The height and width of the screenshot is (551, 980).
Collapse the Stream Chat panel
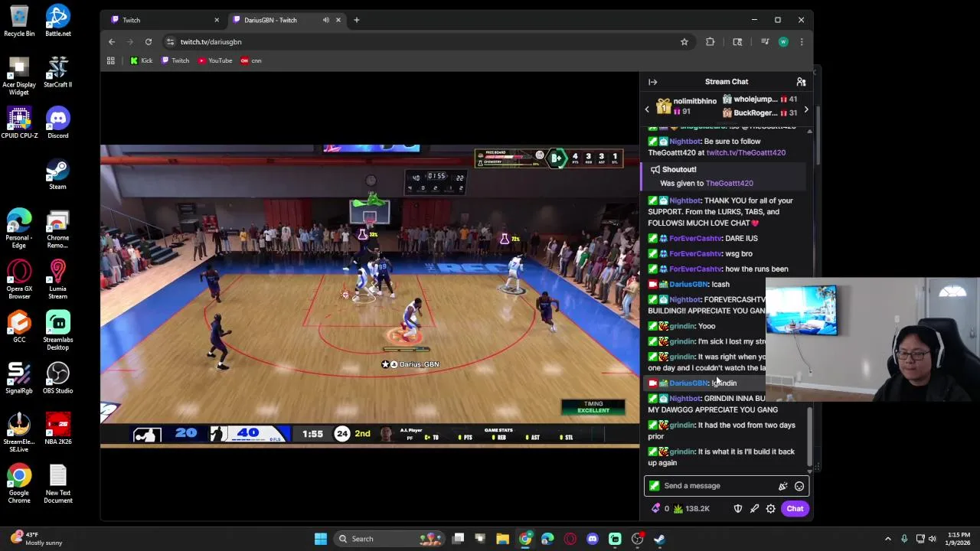(x=652, y=82)
